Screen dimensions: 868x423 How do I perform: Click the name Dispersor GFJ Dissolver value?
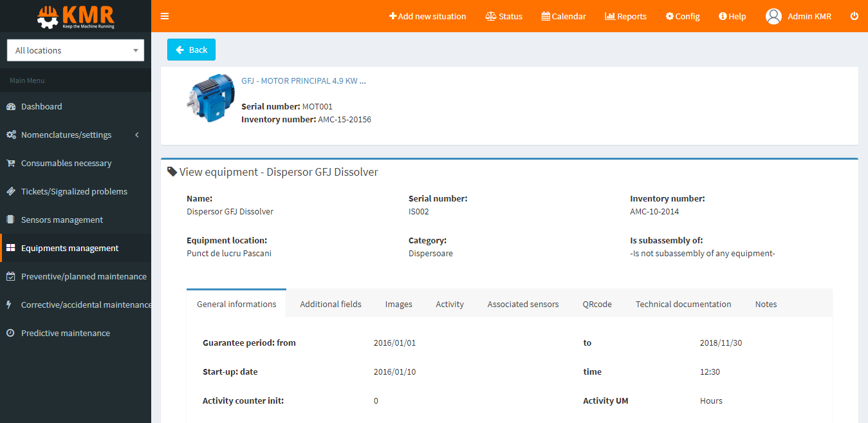(x=230, y=211)
